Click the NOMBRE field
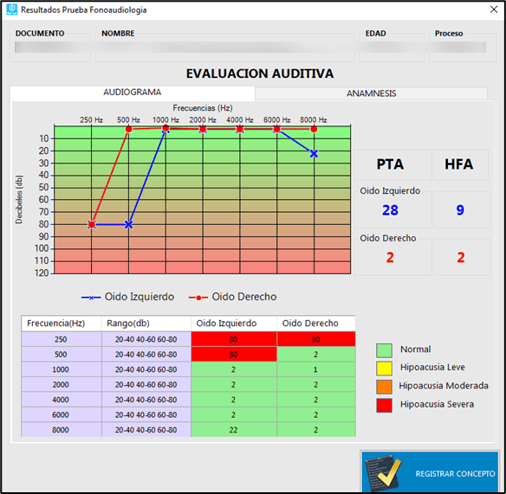Image resolution: width=506 pixels, height=494 pixels. pos(225,47)
